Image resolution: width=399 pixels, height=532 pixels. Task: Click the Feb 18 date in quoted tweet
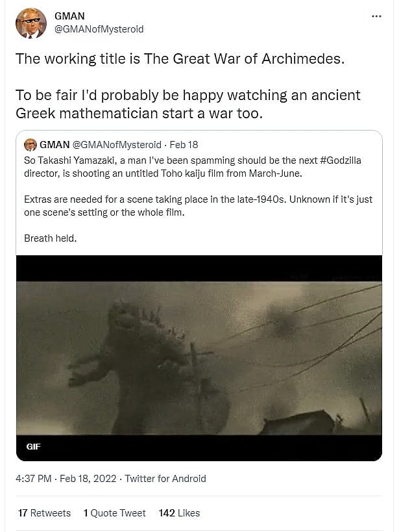184,145
